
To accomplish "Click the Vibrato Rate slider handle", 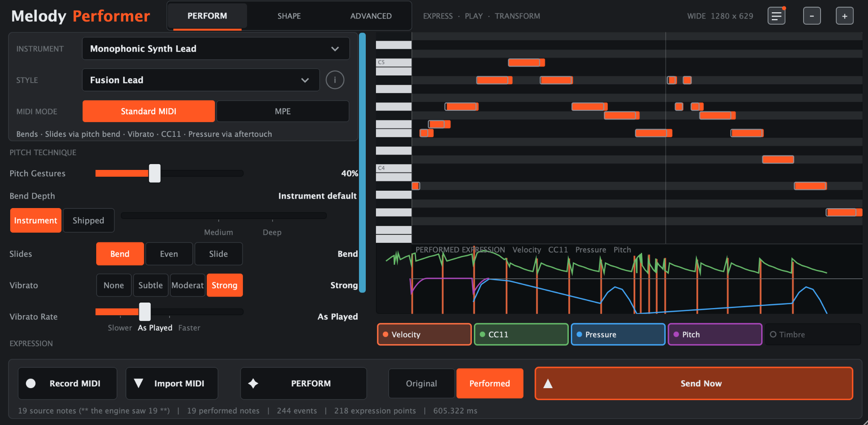I will [x=145, y=312].
